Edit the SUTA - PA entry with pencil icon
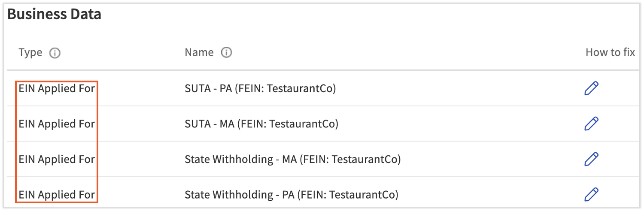Viewport: 644px width, 211px height. point(591,88)
